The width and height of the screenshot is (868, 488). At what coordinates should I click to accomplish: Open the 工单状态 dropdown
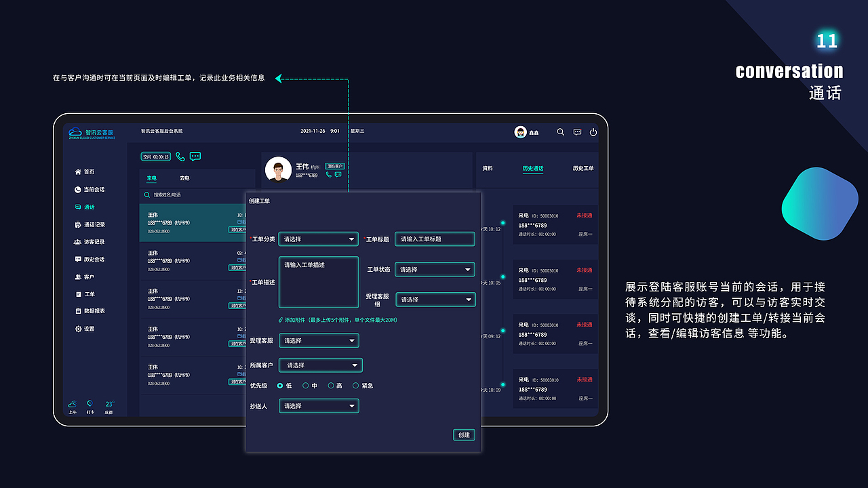435,270
